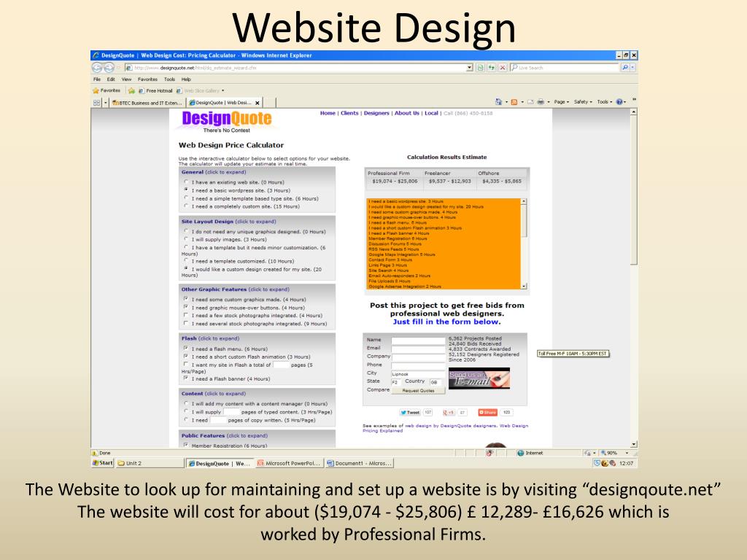Open the Favorites menu in menu bar
Screen dimensions: 747x560
coord(147,79)
